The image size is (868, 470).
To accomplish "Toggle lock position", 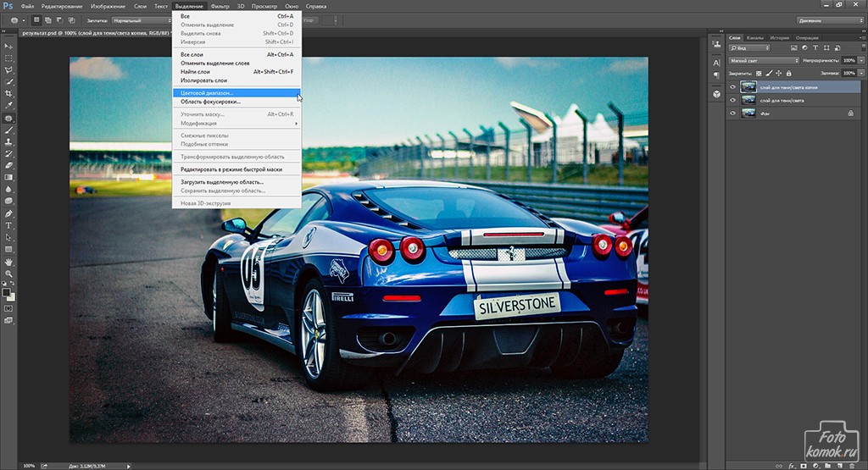I will (779, 73).
